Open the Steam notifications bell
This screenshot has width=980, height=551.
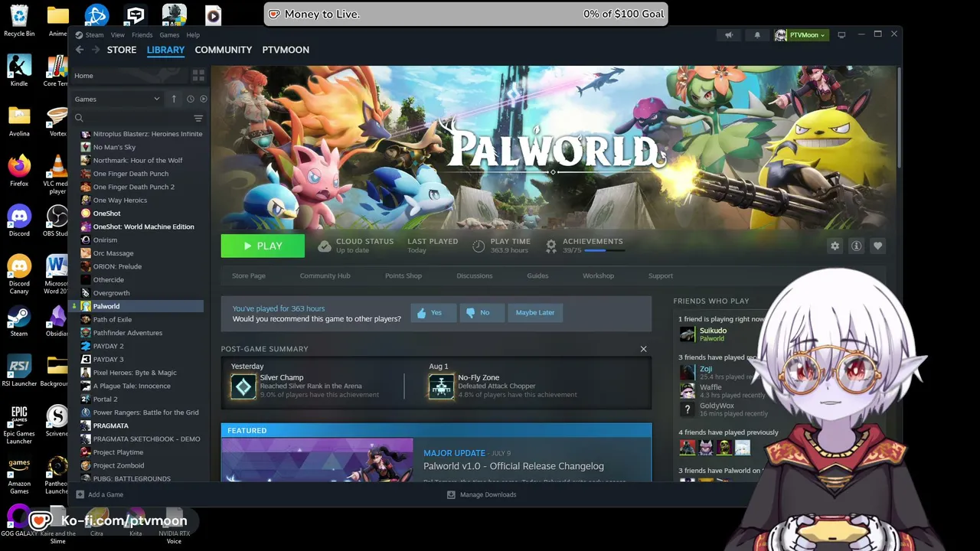click(757, 35)
